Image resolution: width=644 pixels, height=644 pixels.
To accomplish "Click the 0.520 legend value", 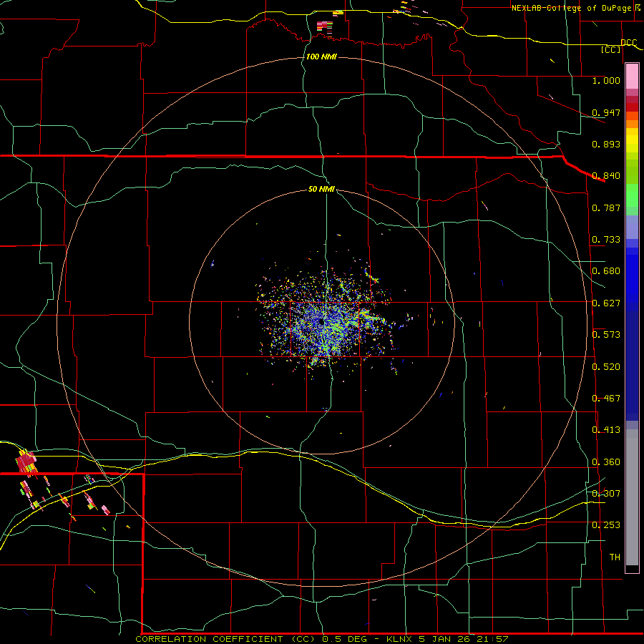I will click(x=606, y=367).
